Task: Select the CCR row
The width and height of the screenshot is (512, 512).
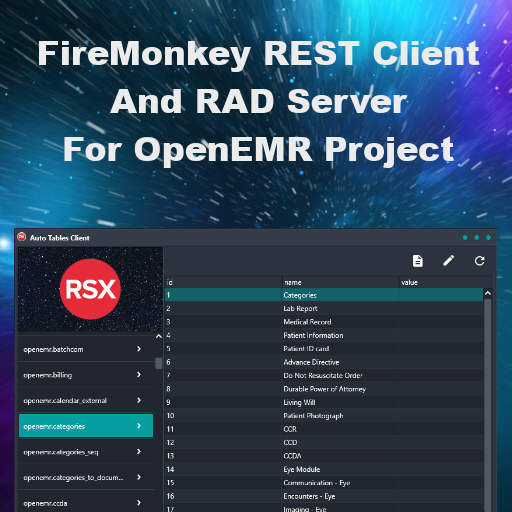Action: click(x=324, y=429)
